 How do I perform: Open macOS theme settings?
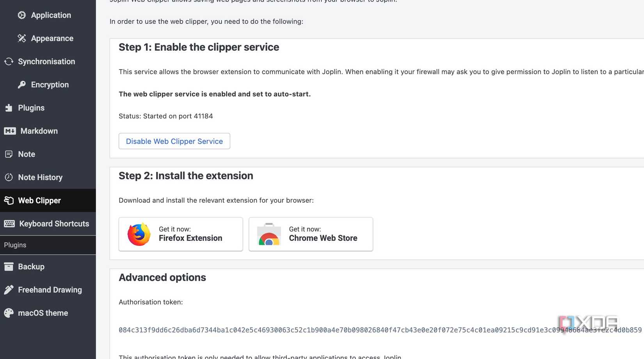click(43, 313)
